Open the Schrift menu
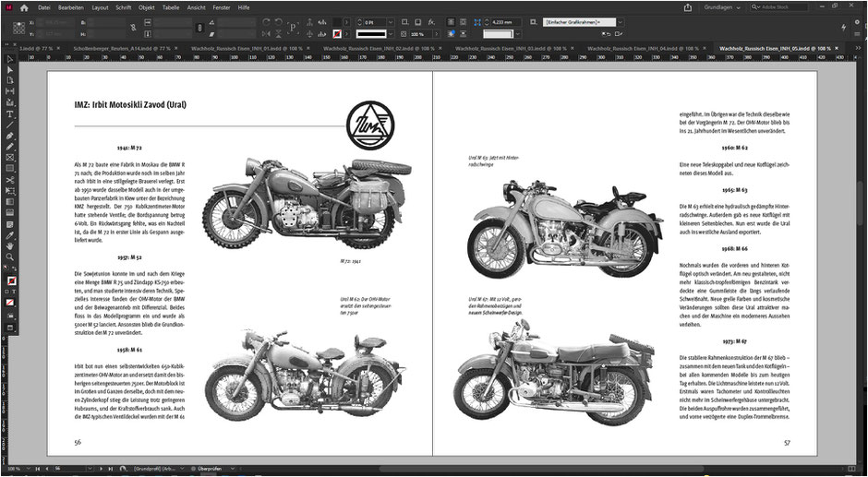This screenshot has width=868, height=477. 124,7
